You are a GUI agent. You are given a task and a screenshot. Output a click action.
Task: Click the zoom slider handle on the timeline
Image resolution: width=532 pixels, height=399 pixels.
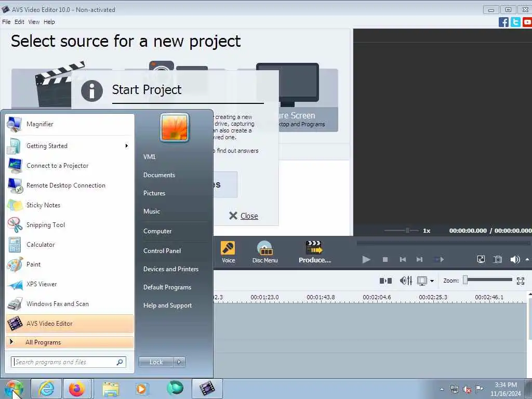coord(465,280)
